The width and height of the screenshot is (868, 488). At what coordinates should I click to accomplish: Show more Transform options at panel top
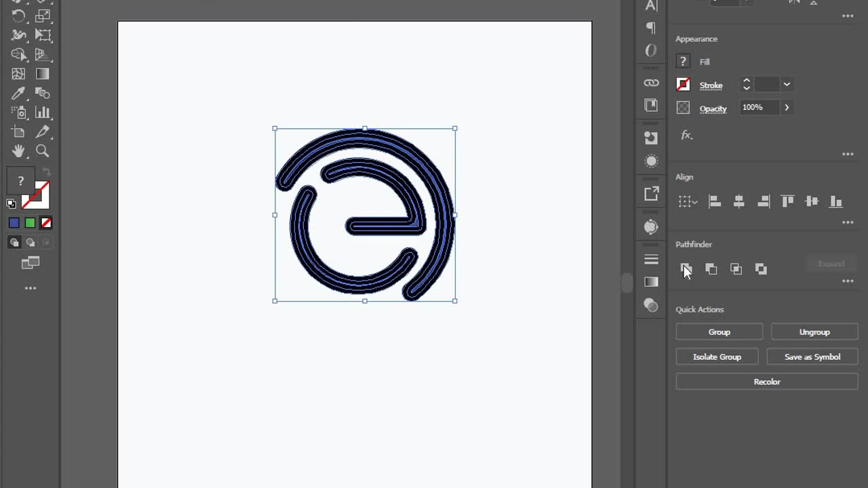(848, 16)
